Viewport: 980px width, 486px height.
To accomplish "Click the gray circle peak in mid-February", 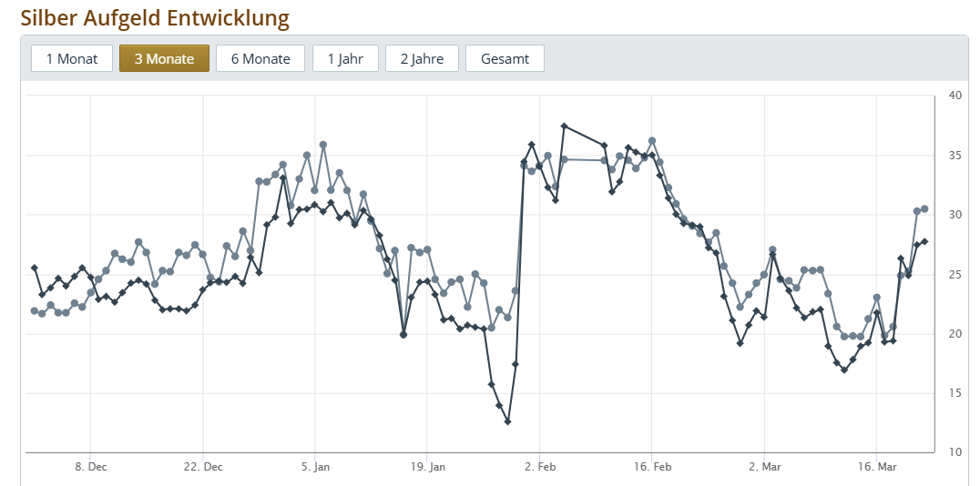I will click(652, 141).
